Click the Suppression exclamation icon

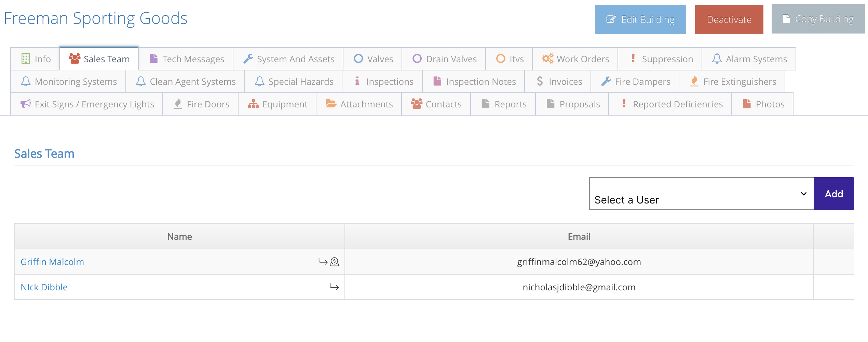(x=633, y=58)
